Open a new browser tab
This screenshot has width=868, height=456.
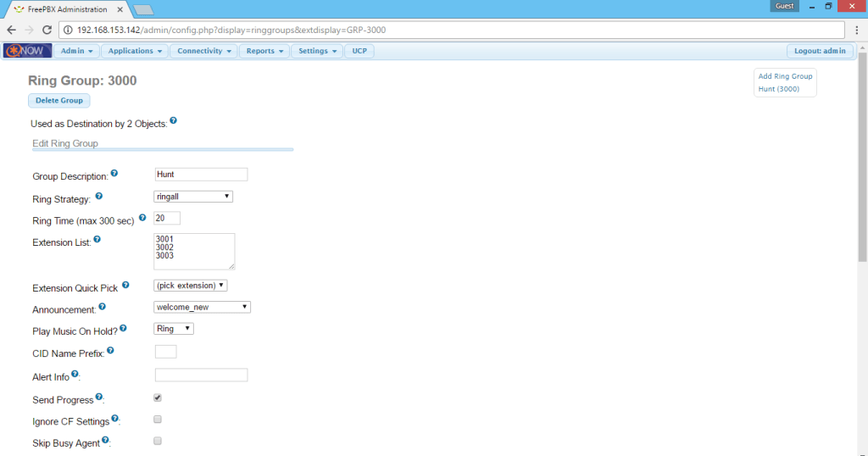(x=143, y=10)
